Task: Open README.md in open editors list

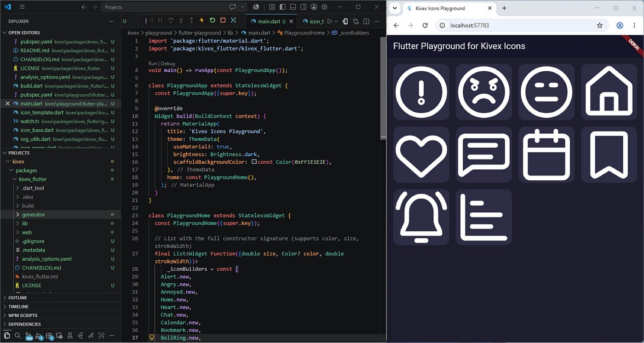Action: point(60,50)
